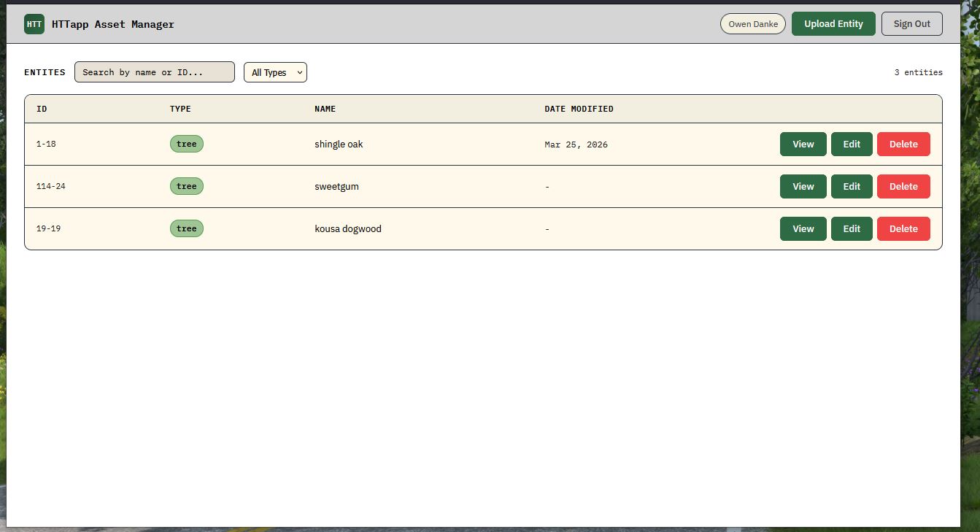Delete the kousa dogwood entity
This screenshot has width=980, height=532.
coord(903,229)
